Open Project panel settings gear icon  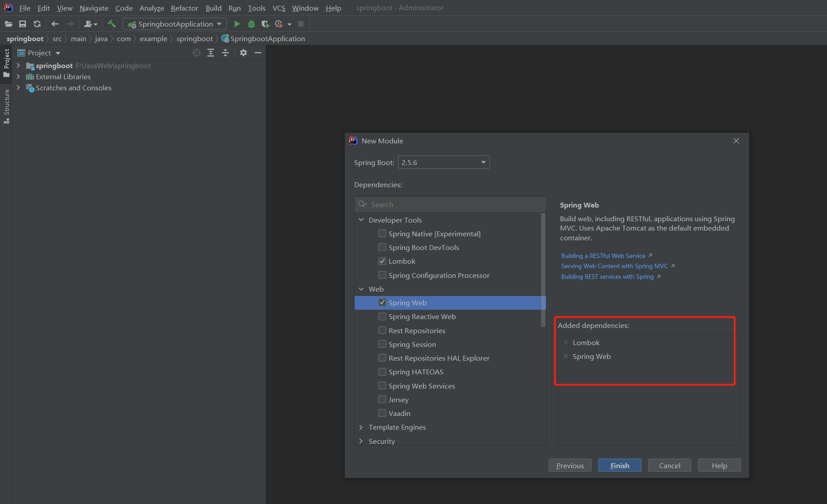pyautogui.click(x=243, y=53)
